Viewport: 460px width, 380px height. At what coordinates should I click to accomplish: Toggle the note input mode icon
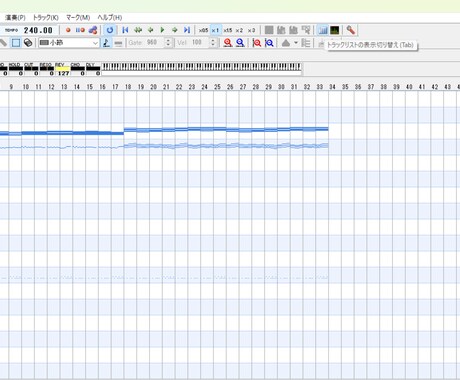(x=106, y=43)
